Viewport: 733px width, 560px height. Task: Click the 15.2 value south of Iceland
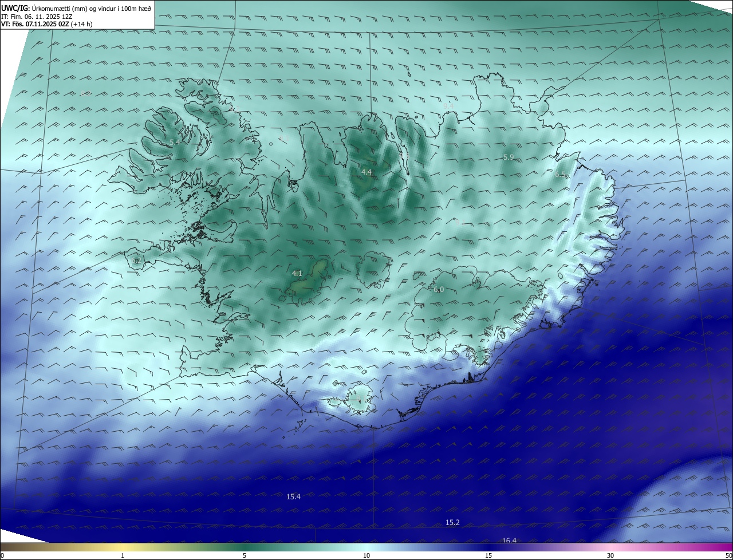tap(452, 522)
